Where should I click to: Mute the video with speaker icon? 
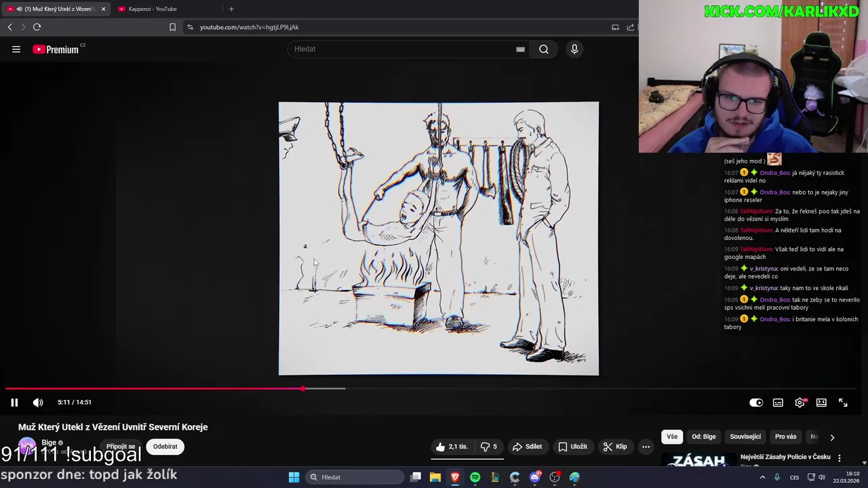(38, 403)
